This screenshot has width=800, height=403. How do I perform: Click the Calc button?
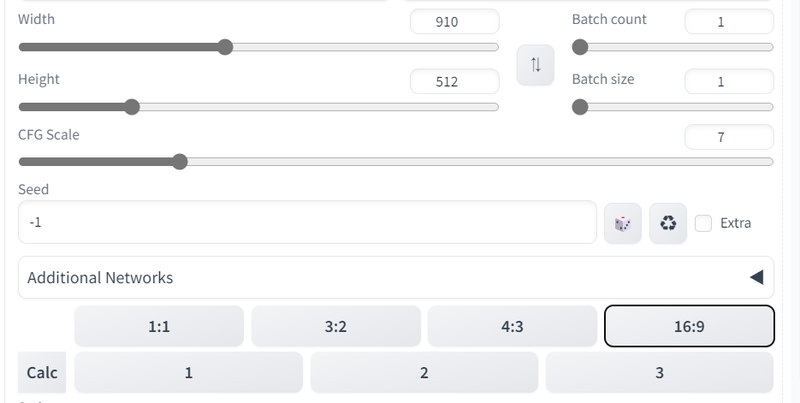pyautogui.click(x=42, y=372)
